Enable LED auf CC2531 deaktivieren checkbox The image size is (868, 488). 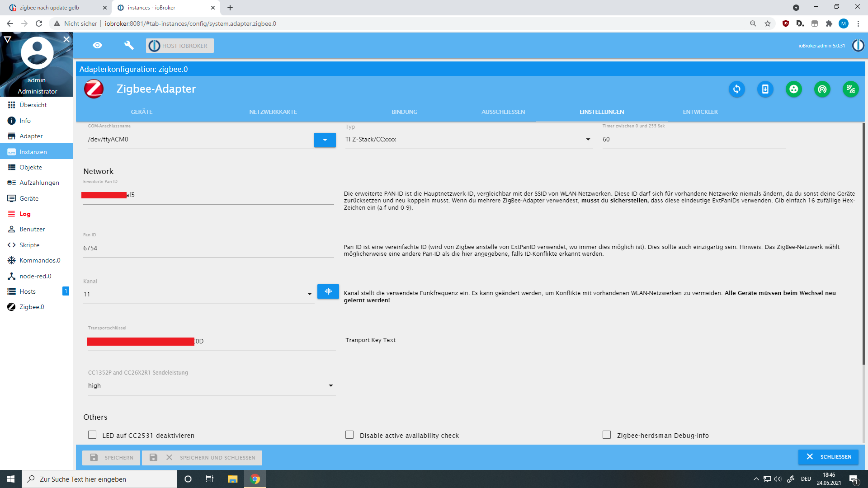click(x=92, y=435)
